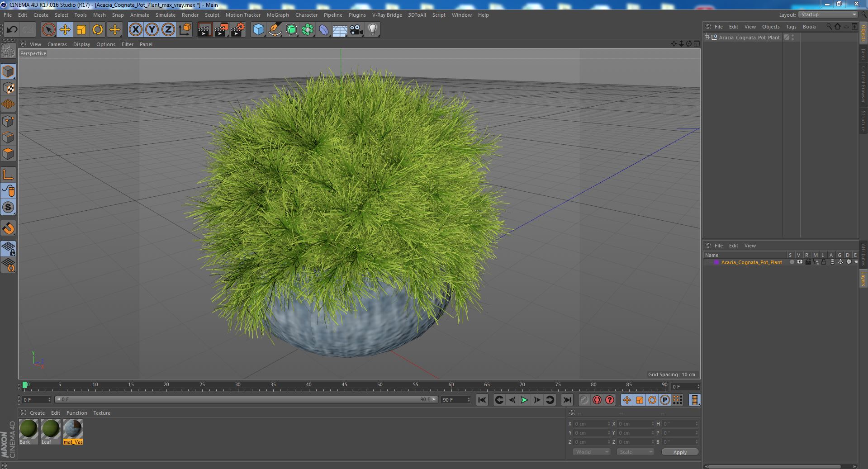Open the Light object tool

(372, 30)
